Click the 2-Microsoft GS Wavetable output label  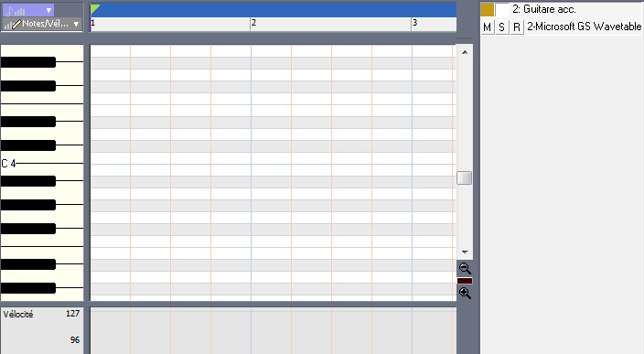(x=584, y=27)
